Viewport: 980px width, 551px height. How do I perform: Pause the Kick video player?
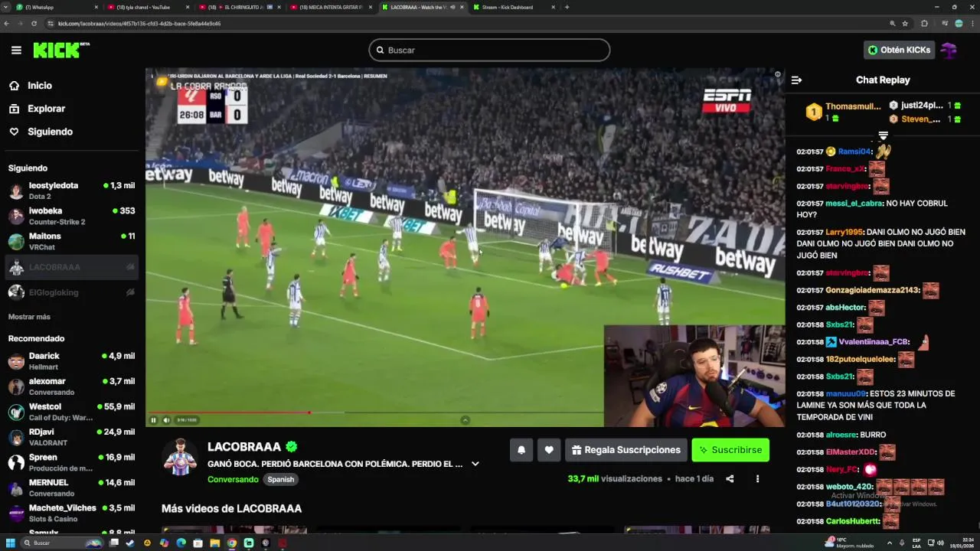(x=153, y=420)
